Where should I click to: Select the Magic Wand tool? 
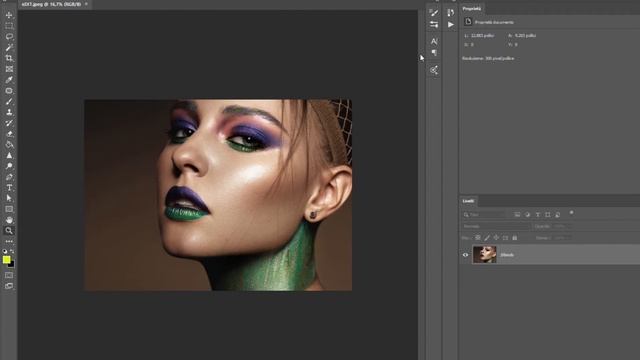9,47
